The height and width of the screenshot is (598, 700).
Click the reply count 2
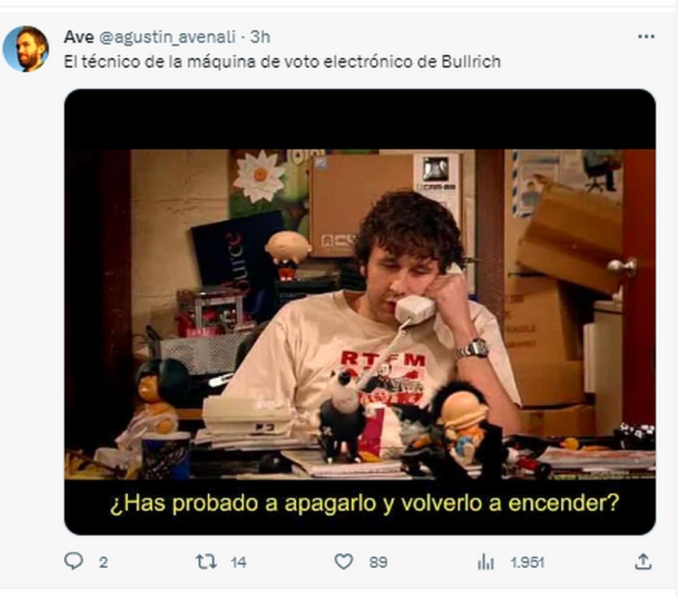(x=103, y=562)
